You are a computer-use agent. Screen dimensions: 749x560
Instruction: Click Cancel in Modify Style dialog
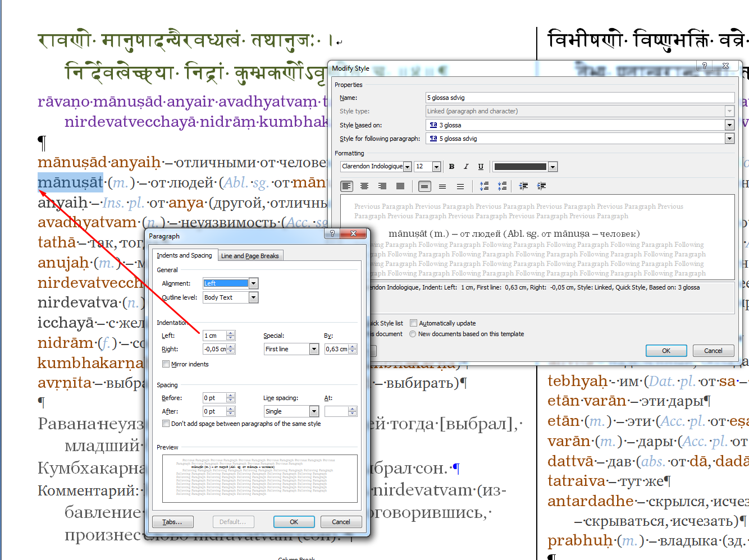point(714,351)
